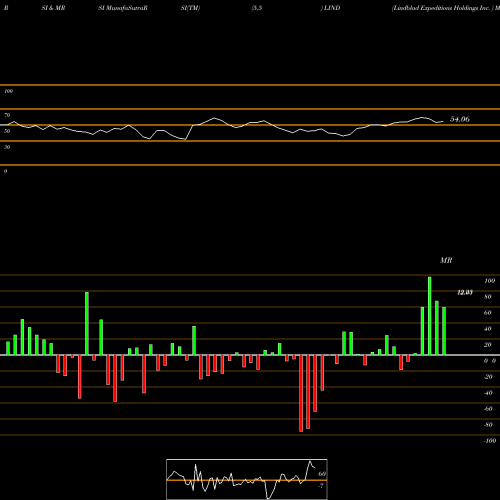The image size is (500, 500).
Task: Click the 'MR' label above bar chart
Action: 446,260
